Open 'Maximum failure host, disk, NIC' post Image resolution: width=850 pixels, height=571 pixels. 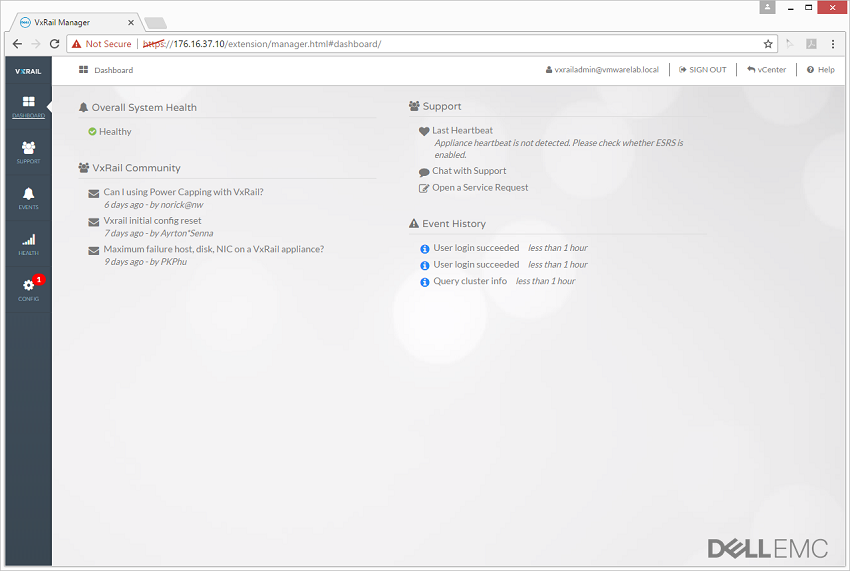pyautogui.click(x=214, y=249)
